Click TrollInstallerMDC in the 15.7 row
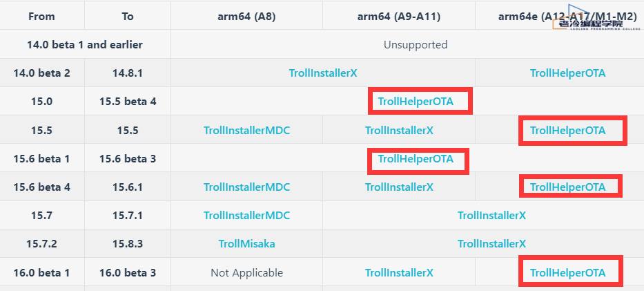This screenshot has height=291, width=644. click(246, 216)
